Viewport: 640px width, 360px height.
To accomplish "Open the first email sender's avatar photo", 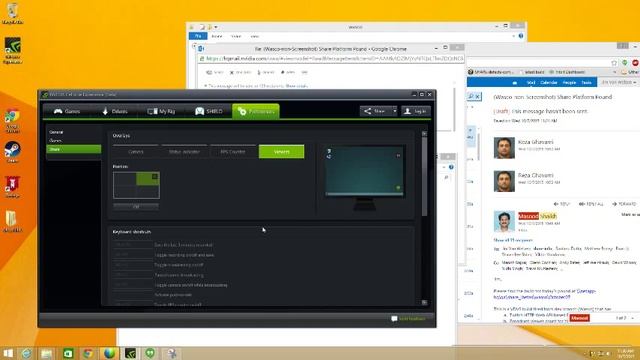I will 504,148.
